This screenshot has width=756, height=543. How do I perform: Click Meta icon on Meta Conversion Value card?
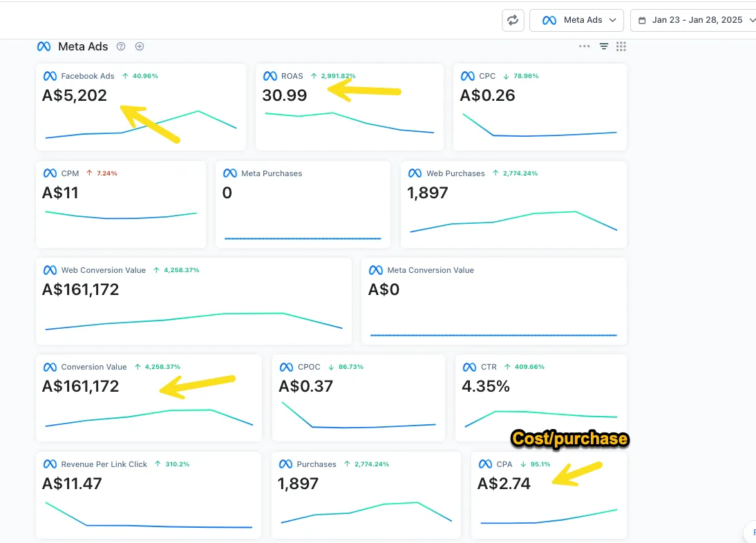[376, 270]
